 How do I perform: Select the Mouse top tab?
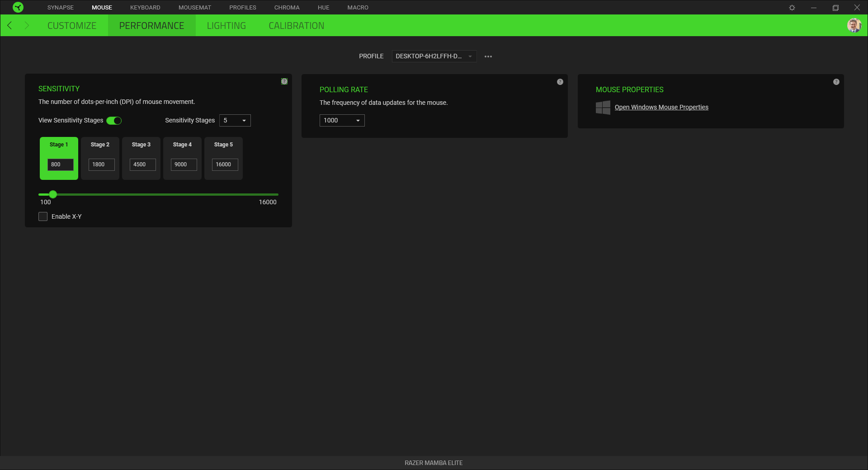[102, 8]
